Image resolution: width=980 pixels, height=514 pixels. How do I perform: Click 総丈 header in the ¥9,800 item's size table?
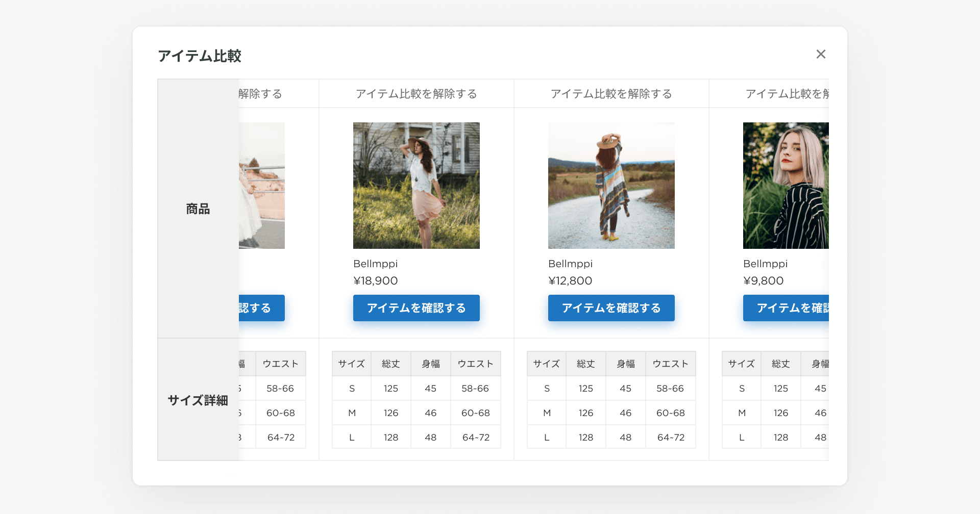781,364
